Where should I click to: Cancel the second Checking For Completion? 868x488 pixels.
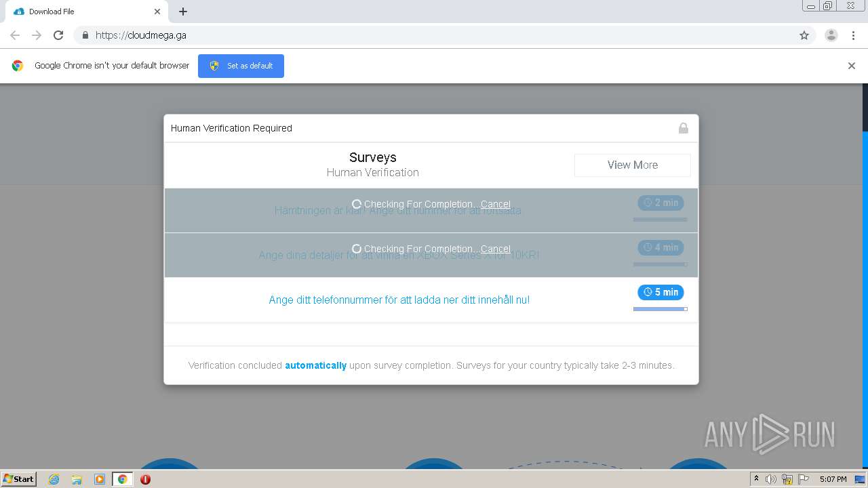pyautogui.click(x=496, y=249)
